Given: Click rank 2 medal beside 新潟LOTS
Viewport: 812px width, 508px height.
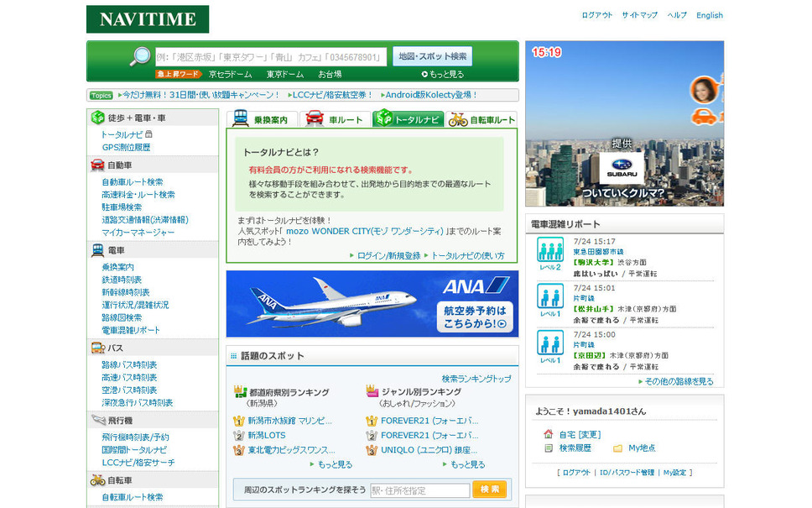Looking at the screenshot, I should tap(239, 436).
